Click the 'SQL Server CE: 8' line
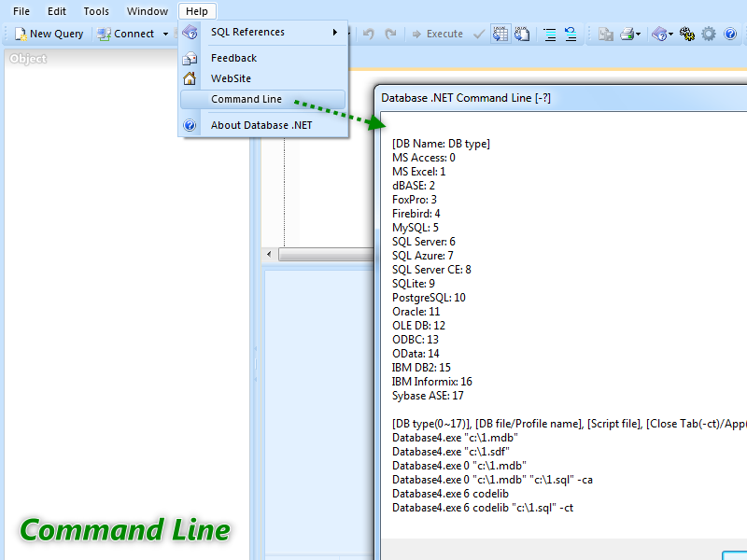Image resolution: width=747 pixels, height=560 pixels. [x=431, y=270]
